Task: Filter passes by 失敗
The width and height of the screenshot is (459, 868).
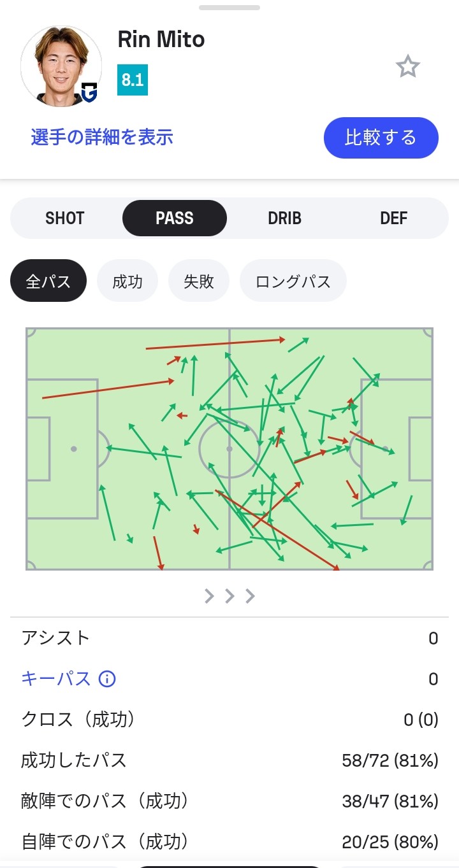Action: (x=199, y=281)
